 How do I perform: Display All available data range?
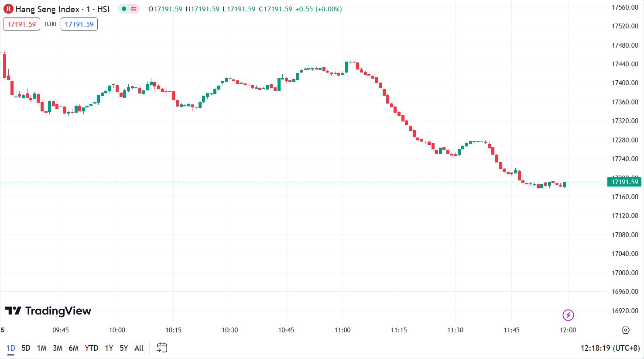(x=139, y=348)
